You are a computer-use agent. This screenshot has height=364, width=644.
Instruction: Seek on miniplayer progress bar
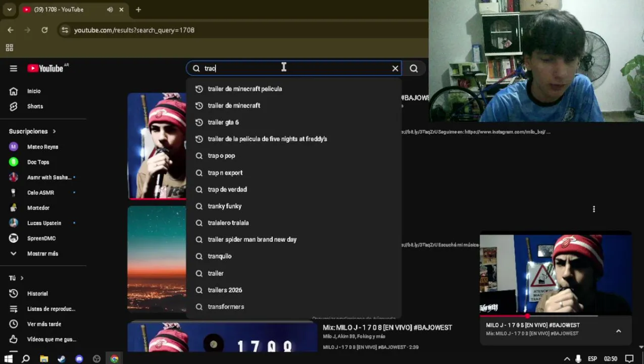pos(556,315)
